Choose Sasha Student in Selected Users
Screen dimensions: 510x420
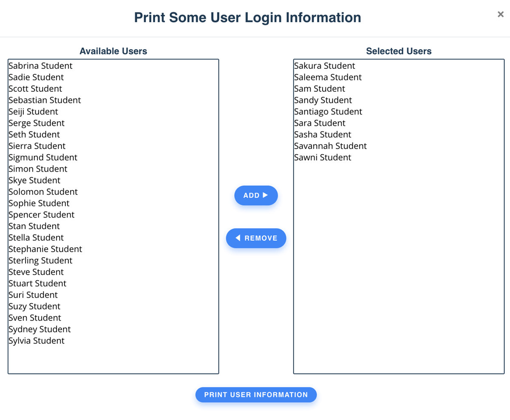399,135
